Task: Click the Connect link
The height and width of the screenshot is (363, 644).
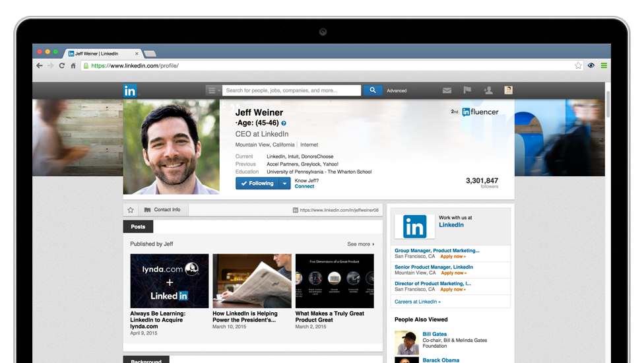Action: (304, 187)
